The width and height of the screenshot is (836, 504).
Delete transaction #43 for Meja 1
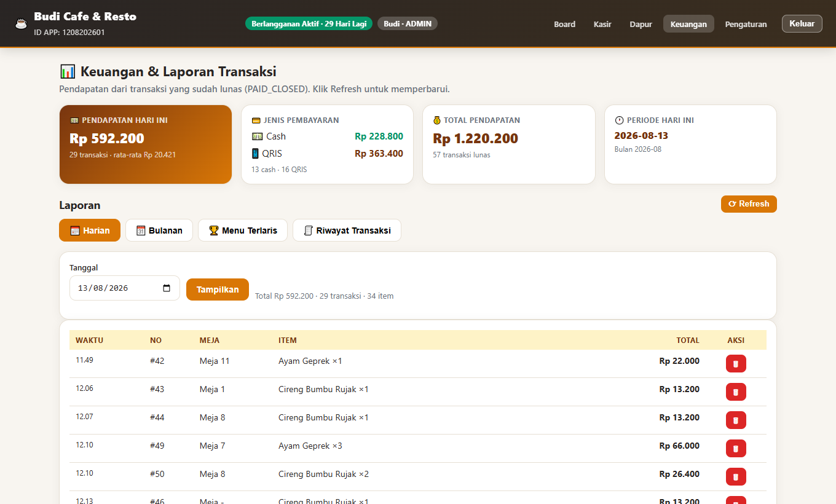point(736,392)
